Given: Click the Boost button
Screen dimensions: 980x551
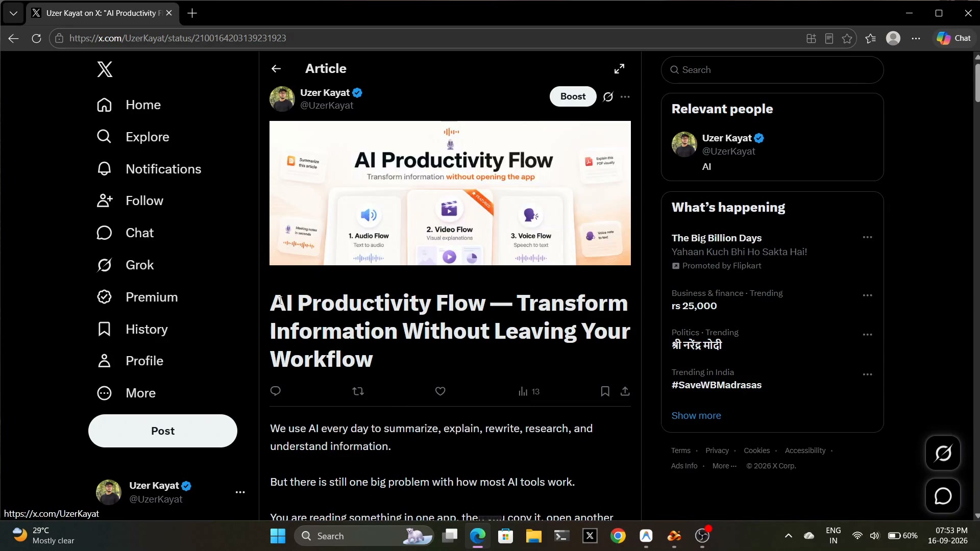Looking at the screenshot, I should pyautogui.click(x=573, y=96).
